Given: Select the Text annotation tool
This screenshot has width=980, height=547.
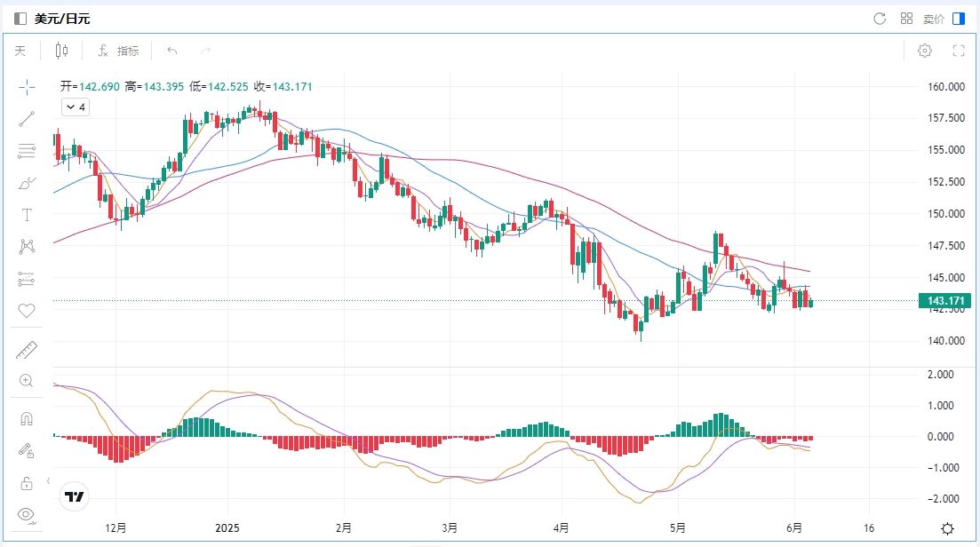Looking at the screenshot, I should (x=27, y=215).
